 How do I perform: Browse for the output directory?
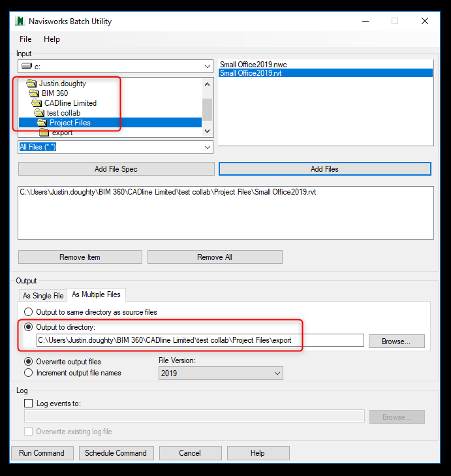(x=396, y=341)
